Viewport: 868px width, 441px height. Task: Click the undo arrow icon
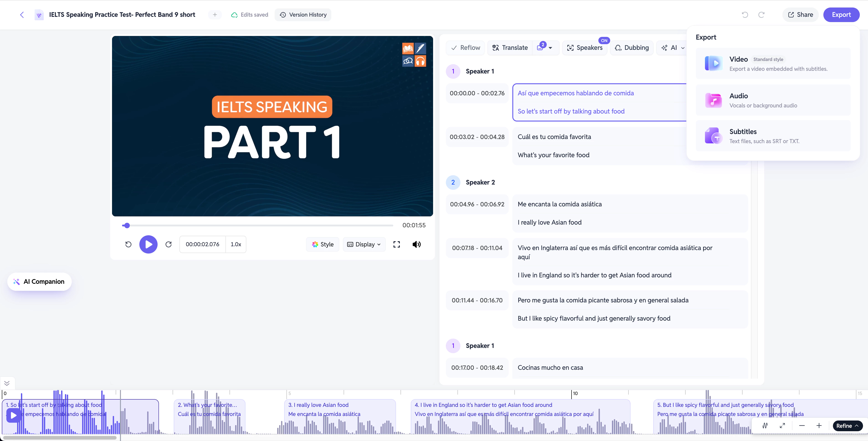[x=745, y=15]
